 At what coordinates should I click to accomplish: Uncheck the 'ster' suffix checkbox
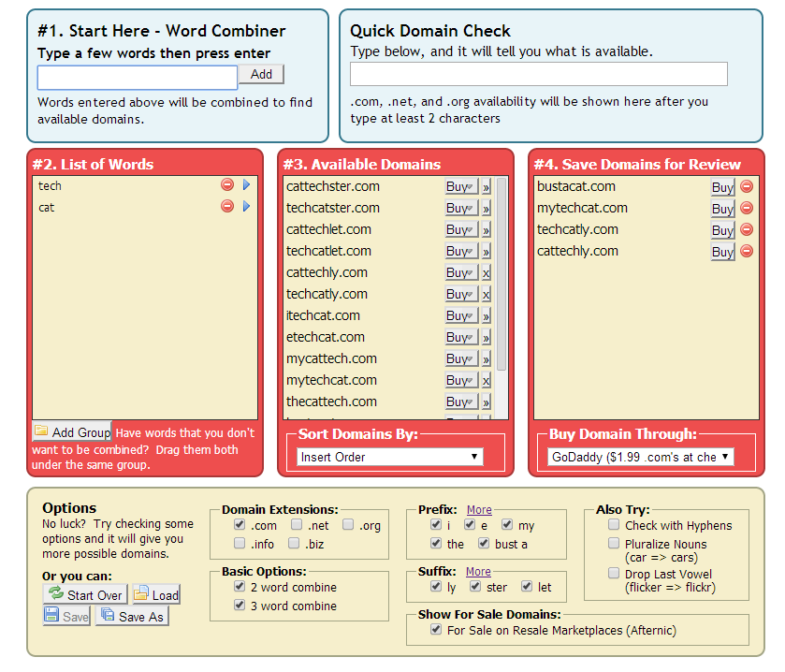tap(475, 587)
